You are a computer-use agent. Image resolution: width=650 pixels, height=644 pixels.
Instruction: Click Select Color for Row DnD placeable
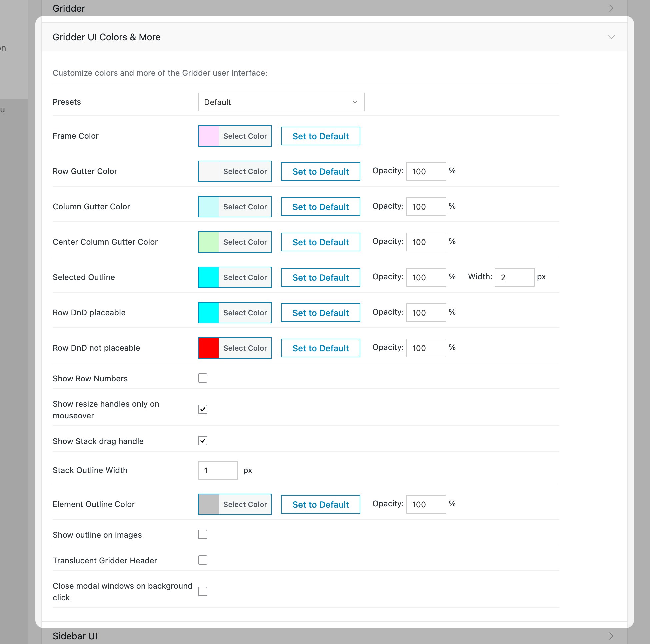[245, 313]
